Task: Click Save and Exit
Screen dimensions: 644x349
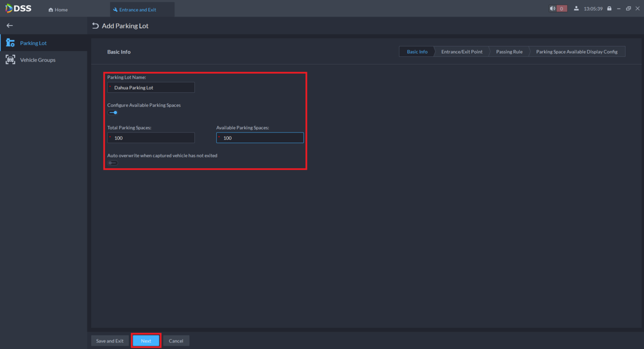Action: coord(109,341)
